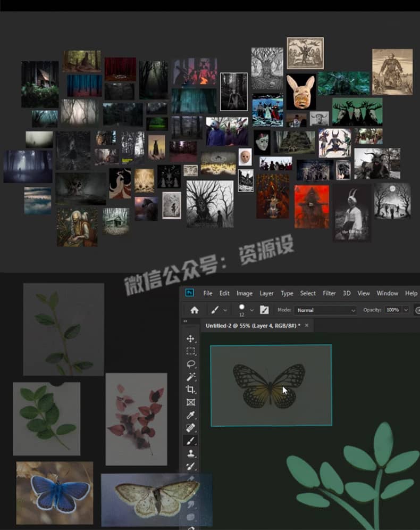The height and width of the screenshot is (530, 420).
Task: Select the Frame tool
Action: click(190, 402)
